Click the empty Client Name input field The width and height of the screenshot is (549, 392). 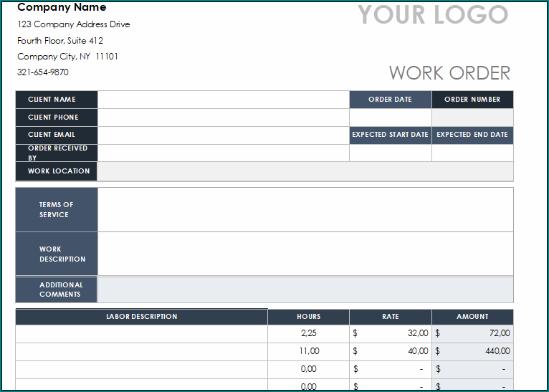(x=224, y=100)
